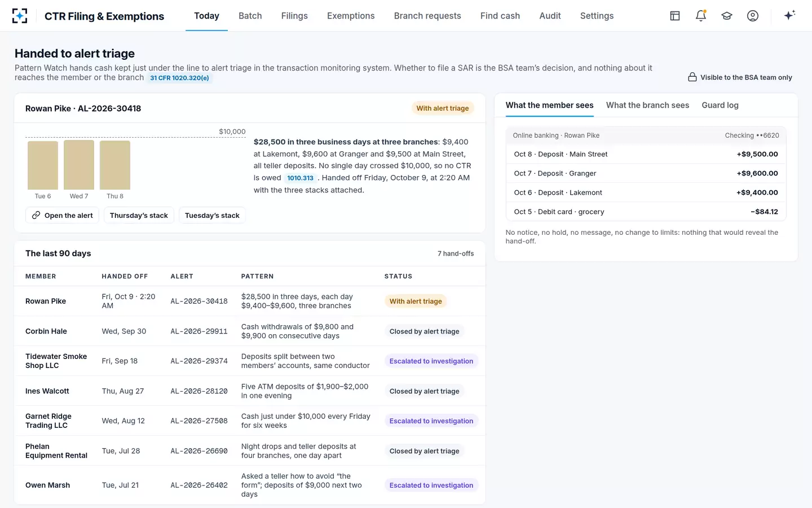812x508 pixels.
Task: Click the Oct 5 grocery debit card line
Action: [646, 212]
